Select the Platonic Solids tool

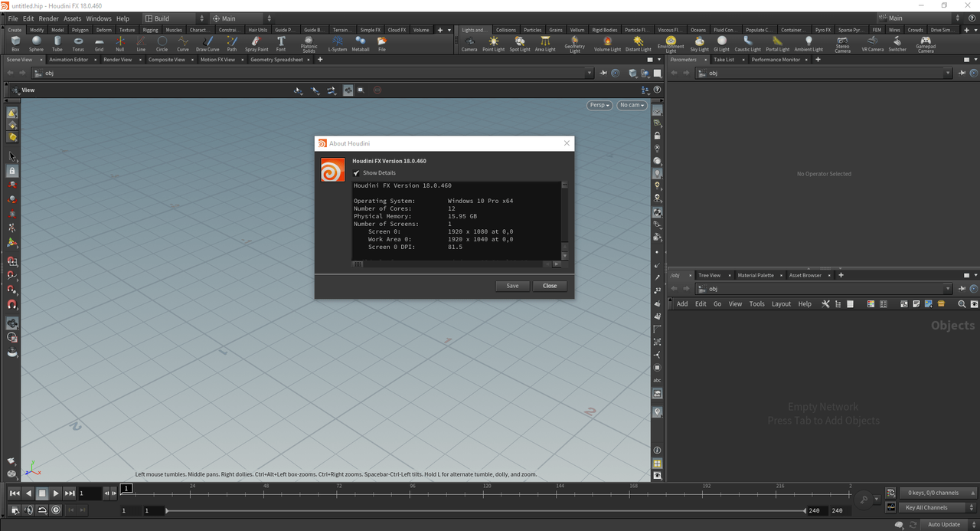tap(309, 44)
